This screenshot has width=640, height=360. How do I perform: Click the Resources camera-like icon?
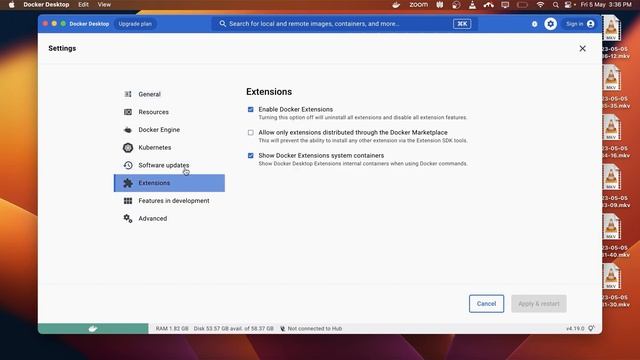coord(128,112)
